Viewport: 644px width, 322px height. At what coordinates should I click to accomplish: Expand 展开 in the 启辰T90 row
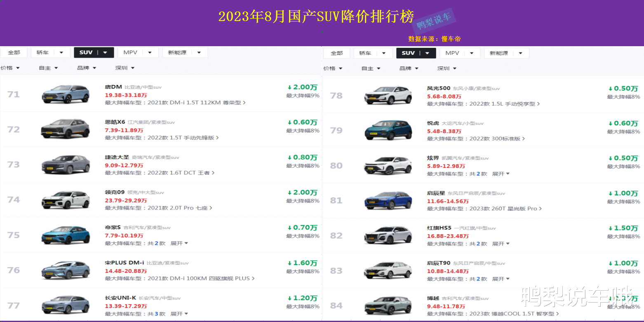501,279
